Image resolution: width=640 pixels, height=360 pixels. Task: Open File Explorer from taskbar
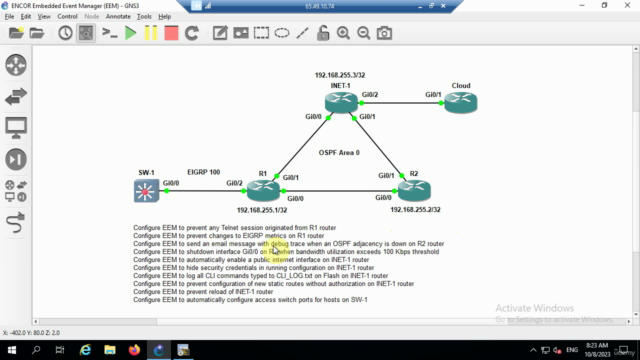point(110,350)
